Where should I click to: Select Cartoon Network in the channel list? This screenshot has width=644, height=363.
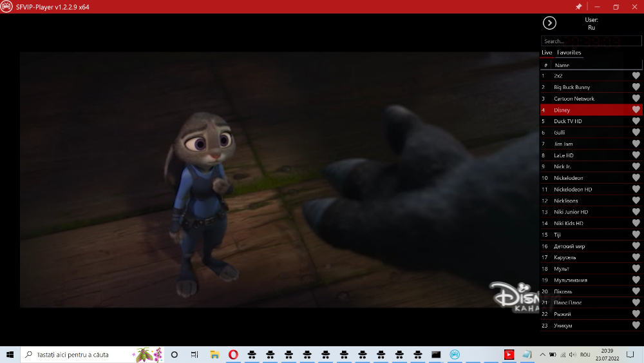591,98
